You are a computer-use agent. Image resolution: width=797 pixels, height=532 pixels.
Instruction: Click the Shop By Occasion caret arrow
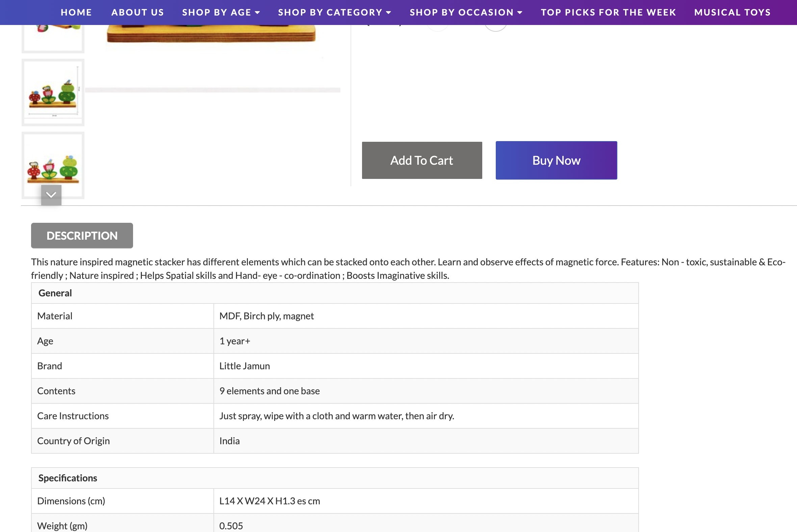(x=520, y=13)
